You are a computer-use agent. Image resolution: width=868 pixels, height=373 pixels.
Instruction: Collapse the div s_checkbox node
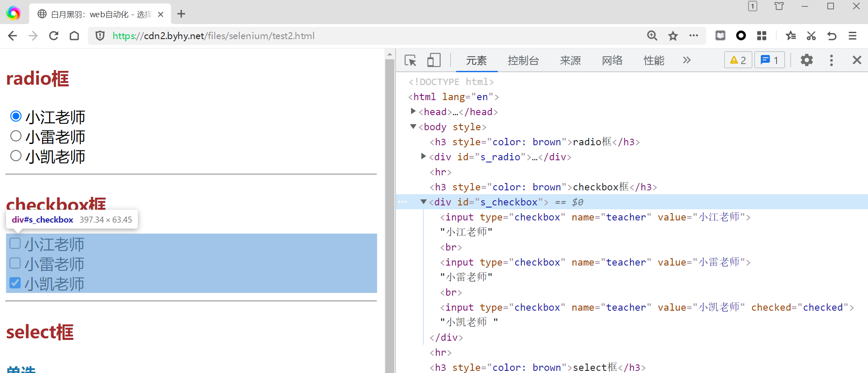(x=423, y=202)
